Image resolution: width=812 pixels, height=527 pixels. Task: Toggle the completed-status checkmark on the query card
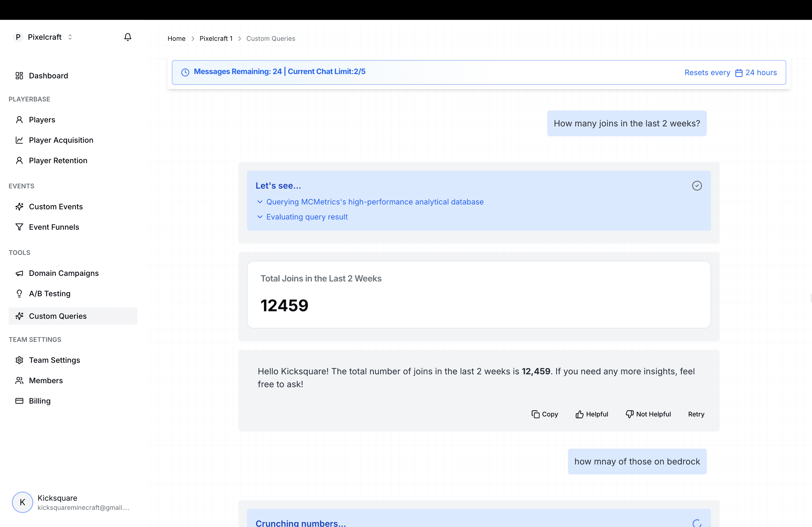coord(697,185)
